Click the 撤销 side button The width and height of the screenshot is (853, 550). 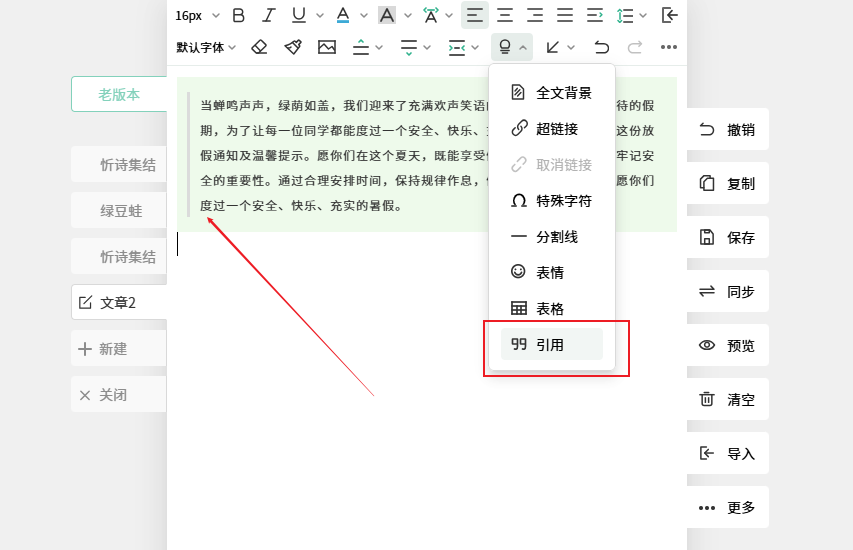click(x=728, y=129)
